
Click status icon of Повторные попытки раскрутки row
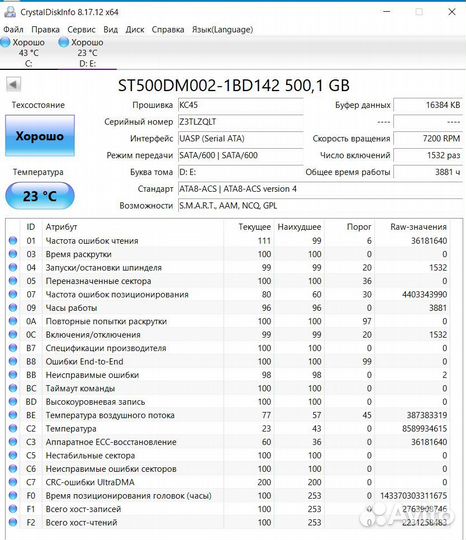point(13,321)
